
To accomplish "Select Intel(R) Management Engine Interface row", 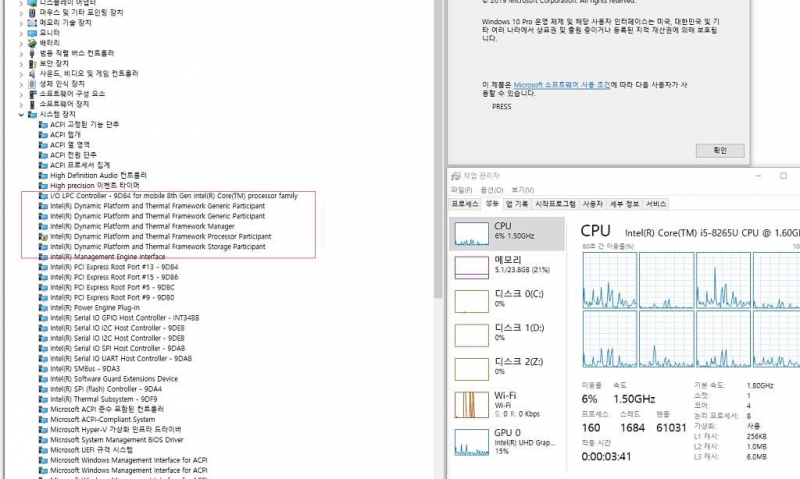I will click(x=107, y=257).
